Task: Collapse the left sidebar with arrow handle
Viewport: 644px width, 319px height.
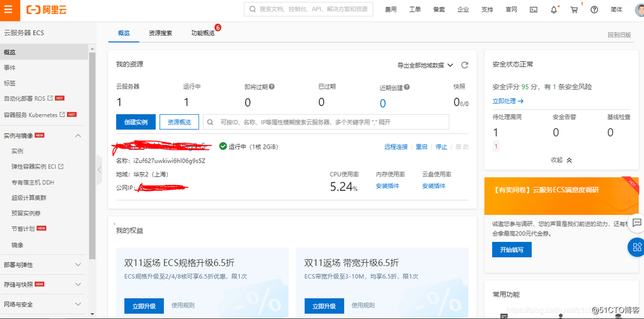Action: coord(99,168)
